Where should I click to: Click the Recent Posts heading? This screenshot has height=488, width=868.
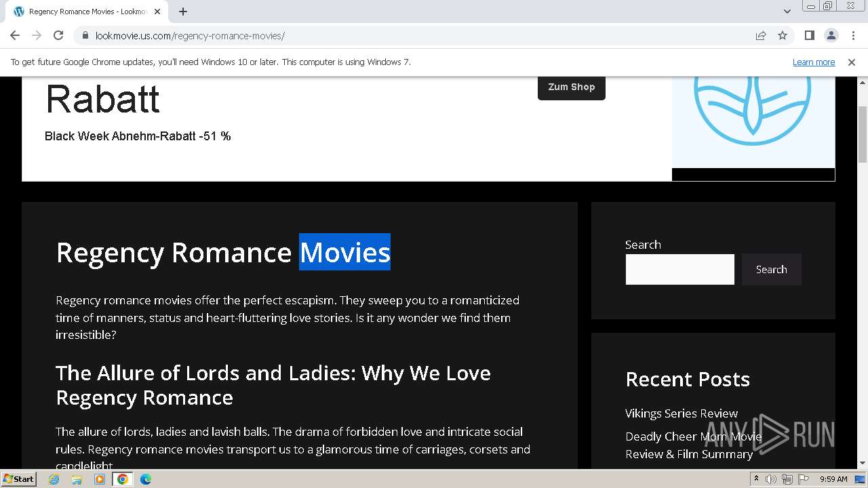tap(688, 379)
